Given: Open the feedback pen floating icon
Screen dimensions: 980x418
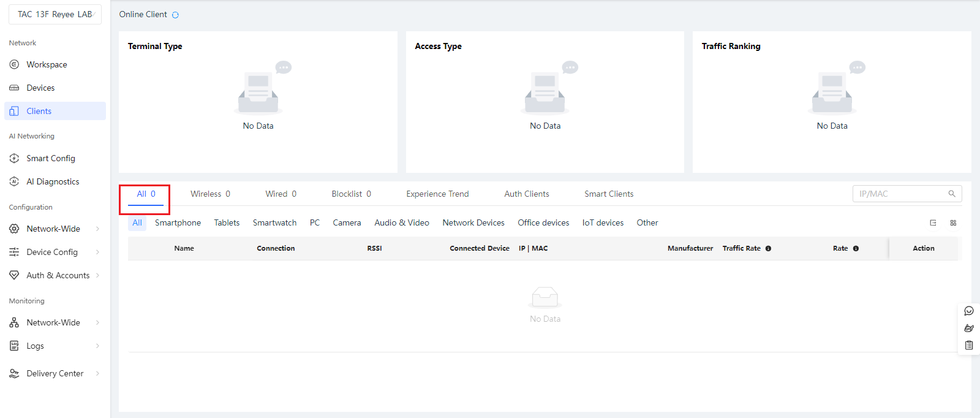Looking at the screenshot, I should (x=969, y=328).
